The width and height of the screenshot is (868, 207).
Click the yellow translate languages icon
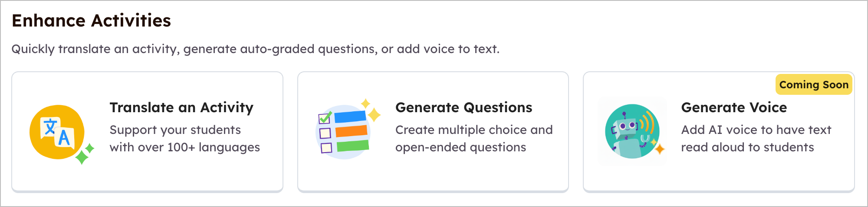pos(57,132)
